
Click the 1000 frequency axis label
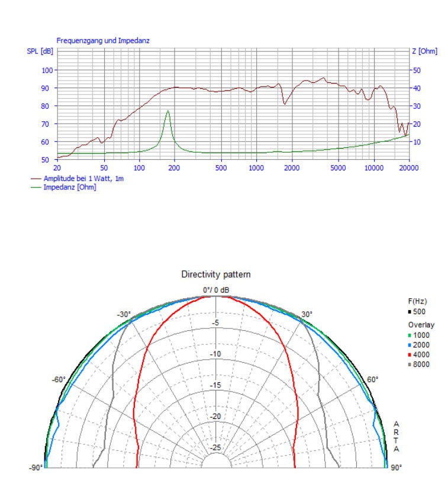point(256,168)
